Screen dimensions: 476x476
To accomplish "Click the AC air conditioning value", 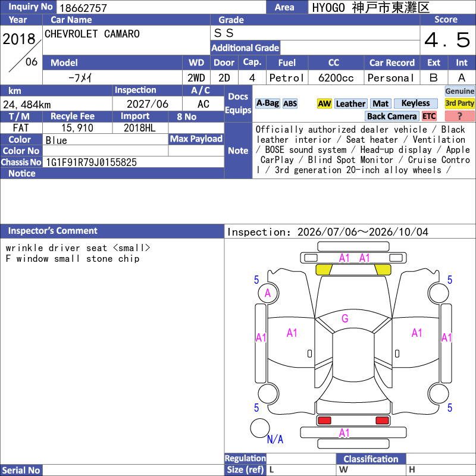I will 203,104.
